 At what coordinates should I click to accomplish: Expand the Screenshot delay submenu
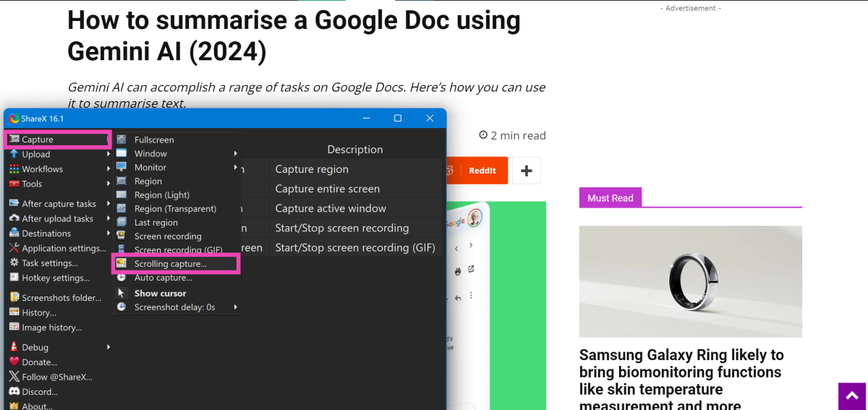pos(235,307)
